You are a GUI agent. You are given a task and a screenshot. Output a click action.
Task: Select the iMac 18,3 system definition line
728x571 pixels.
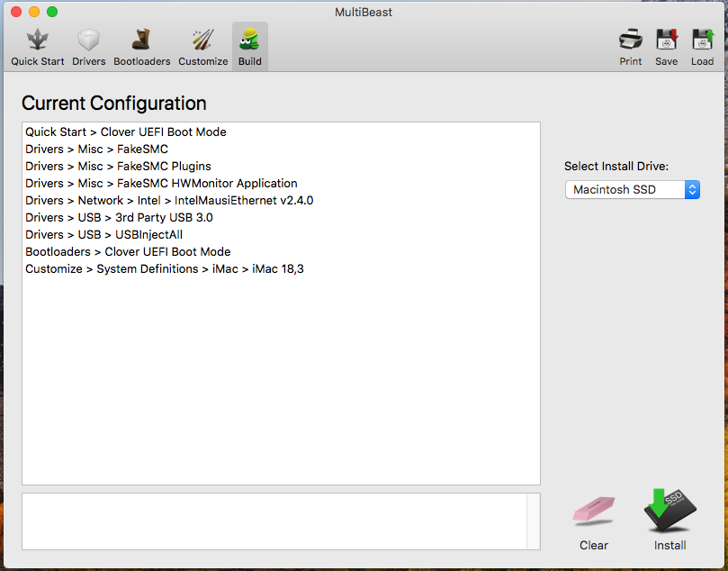164,268
